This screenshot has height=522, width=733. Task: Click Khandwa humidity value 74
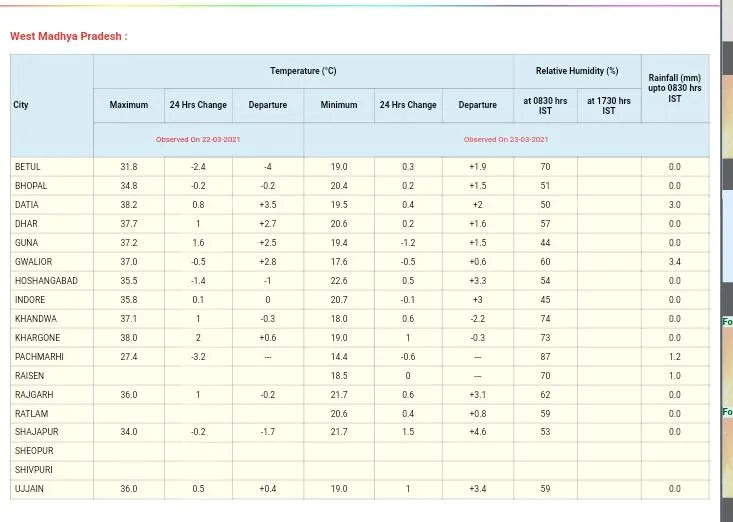[545, 319]
